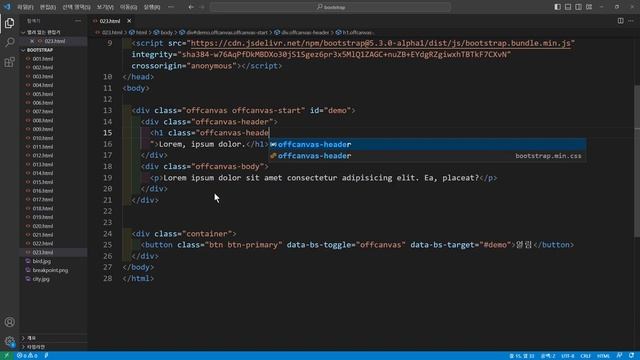Open bird.jpg in the file tree
The width and height of the screenshot is (640, 360).
coord(53,261)
